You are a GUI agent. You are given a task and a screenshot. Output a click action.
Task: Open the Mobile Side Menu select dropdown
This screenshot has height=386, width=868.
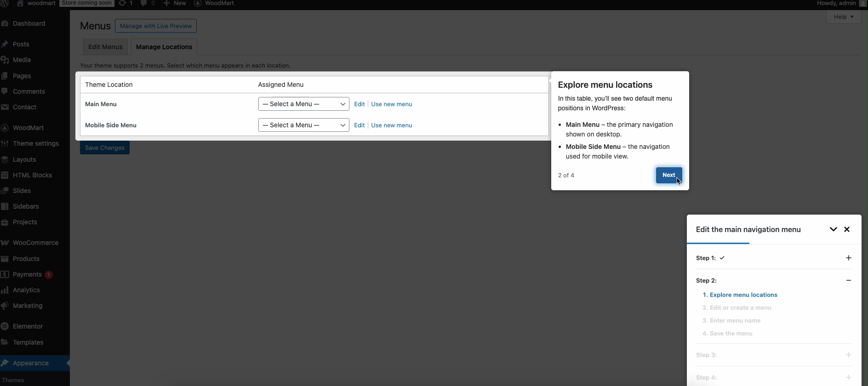click(303, 125)
